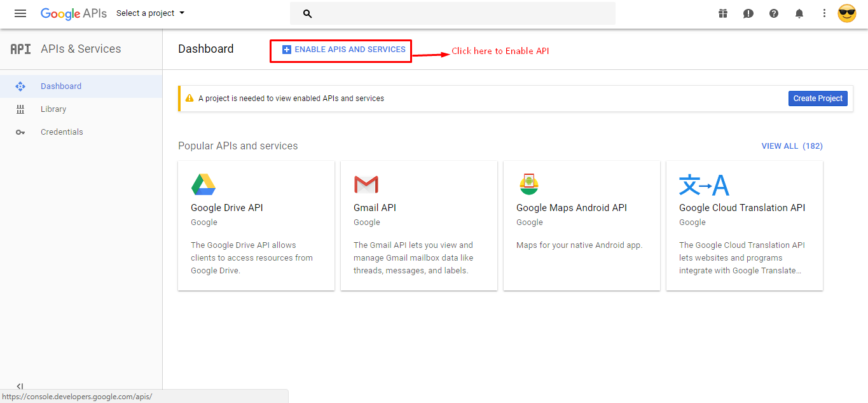Open the hamburger navigation menu
Image resolution: width=868 pixels, height=403 pixels.
(20, 13)
